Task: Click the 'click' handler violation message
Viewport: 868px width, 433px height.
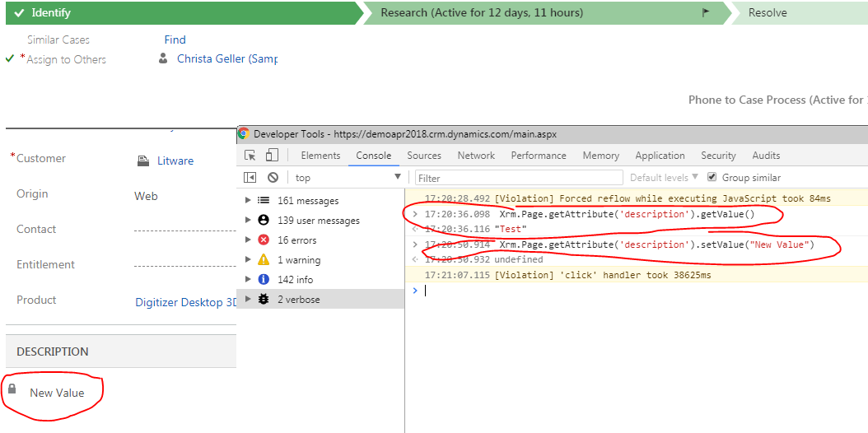Action: coord(603,275)
